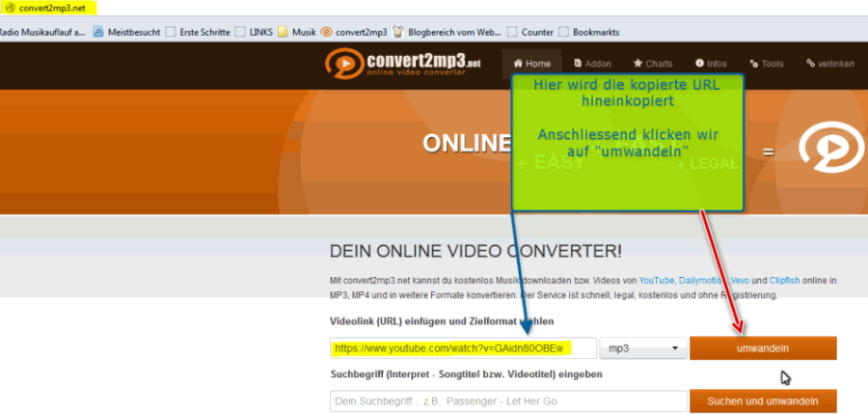868x415 pixels.
Task: Open the Radio Musikauflauf bookmark
Action: [42, 32]
